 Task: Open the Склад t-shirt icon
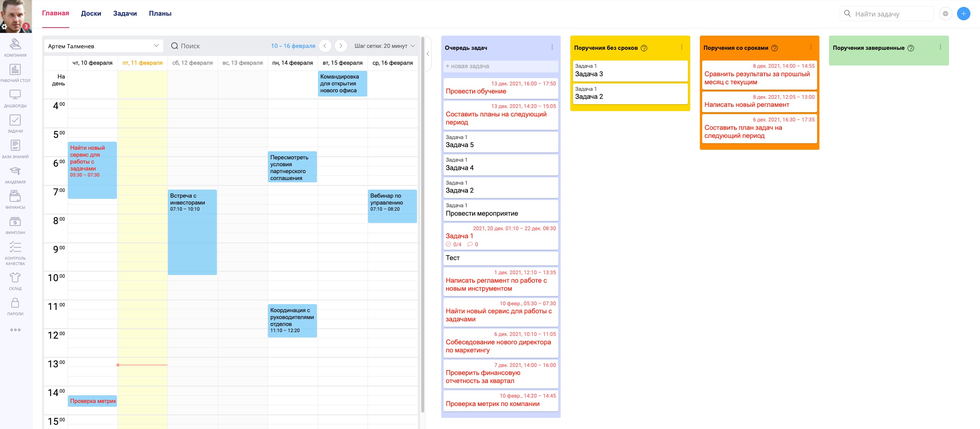click(x=15, y=278)
